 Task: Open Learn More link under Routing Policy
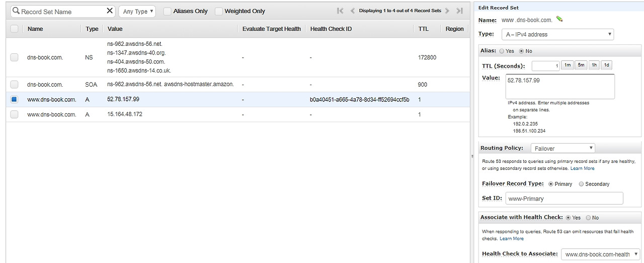point(582,168)
